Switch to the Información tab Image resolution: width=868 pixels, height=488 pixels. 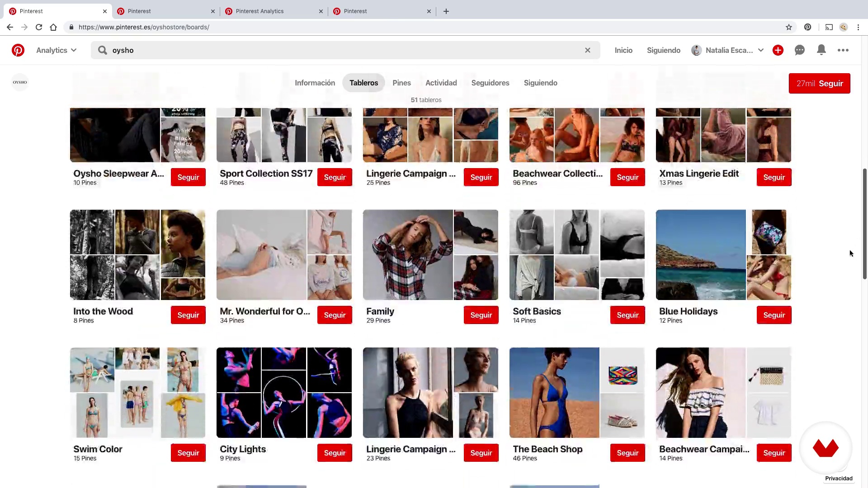coord(315,83)
